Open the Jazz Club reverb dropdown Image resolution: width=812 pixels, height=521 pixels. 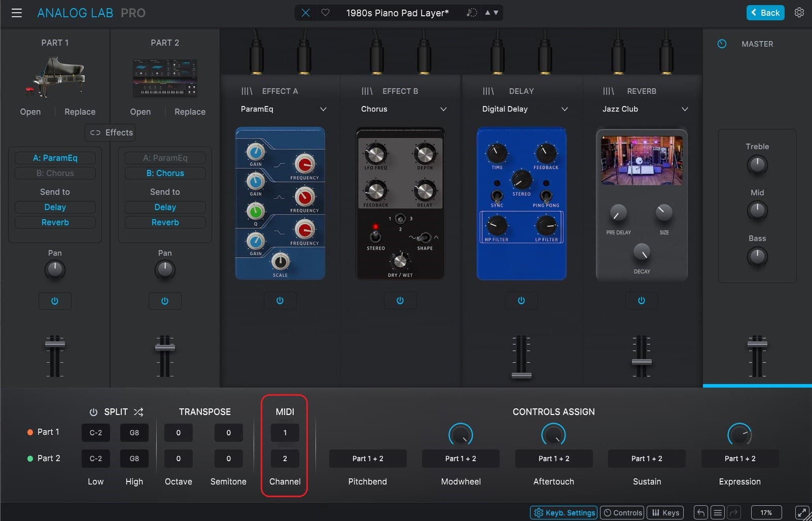coord(685,109)
